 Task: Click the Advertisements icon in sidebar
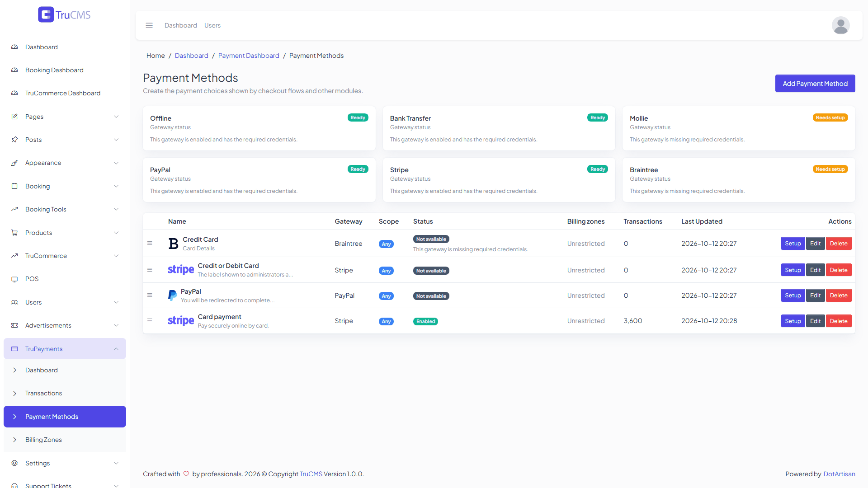pyautogui.click(x=14, y=325)
